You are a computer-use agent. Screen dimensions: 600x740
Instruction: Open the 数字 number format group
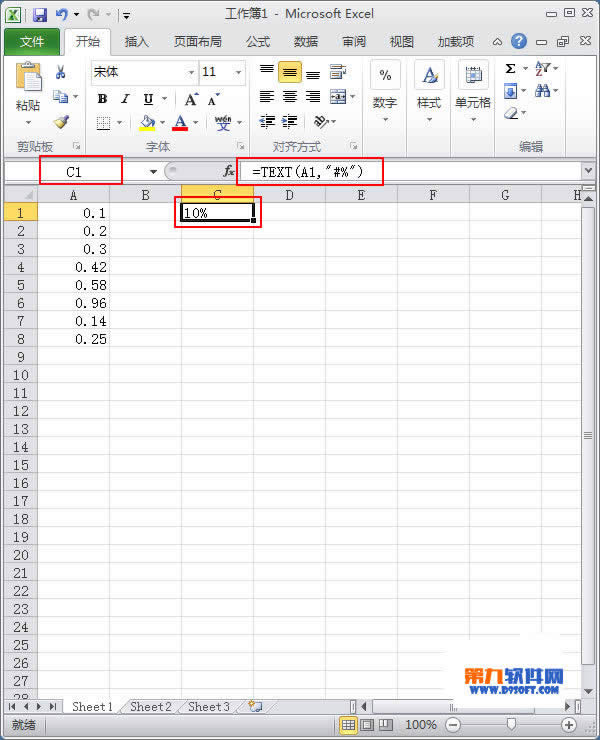tap(385, 92)
